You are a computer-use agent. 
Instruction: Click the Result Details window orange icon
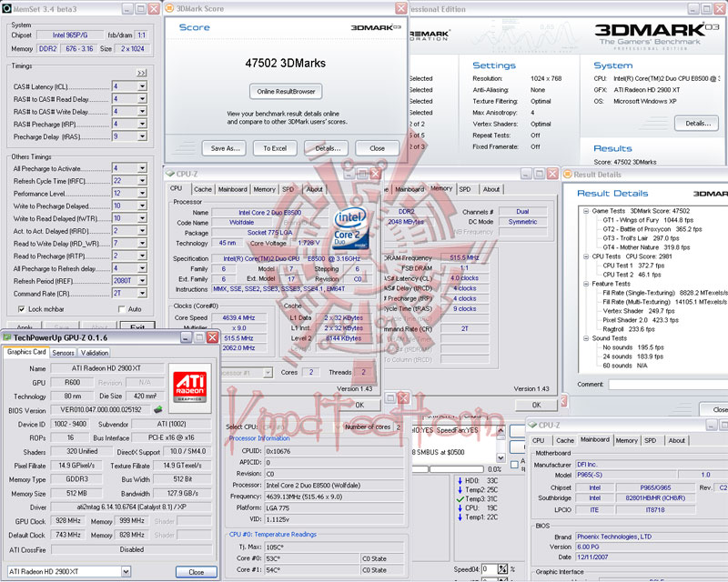[x=567, y=175]
